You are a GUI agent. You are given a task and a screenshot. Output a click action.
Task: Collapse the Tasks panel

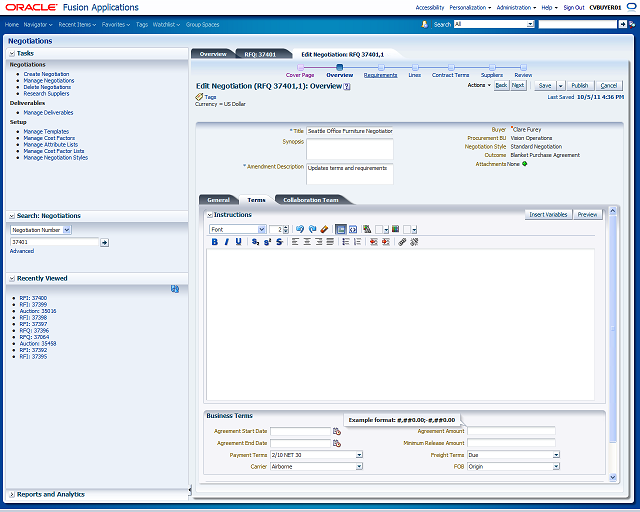click(x=12, y=53)
